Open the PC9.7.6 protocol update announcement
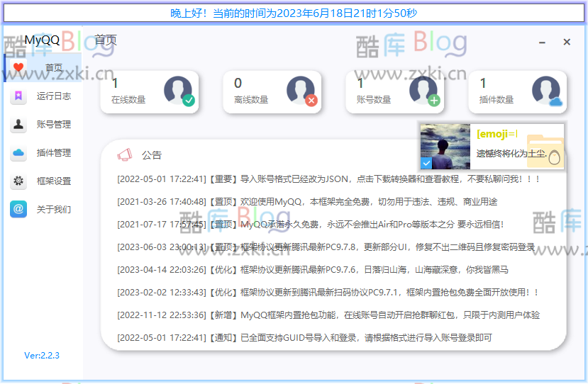 point(313,270)
